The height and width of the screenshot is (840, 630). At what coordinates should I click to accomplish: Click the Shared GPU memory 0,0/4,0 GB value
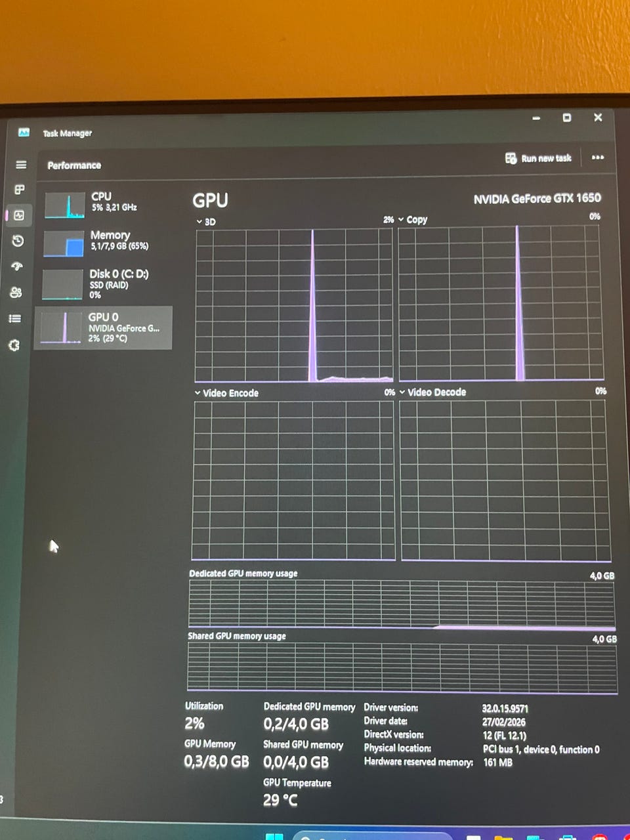pyautogui.click(x=296, y=763)
